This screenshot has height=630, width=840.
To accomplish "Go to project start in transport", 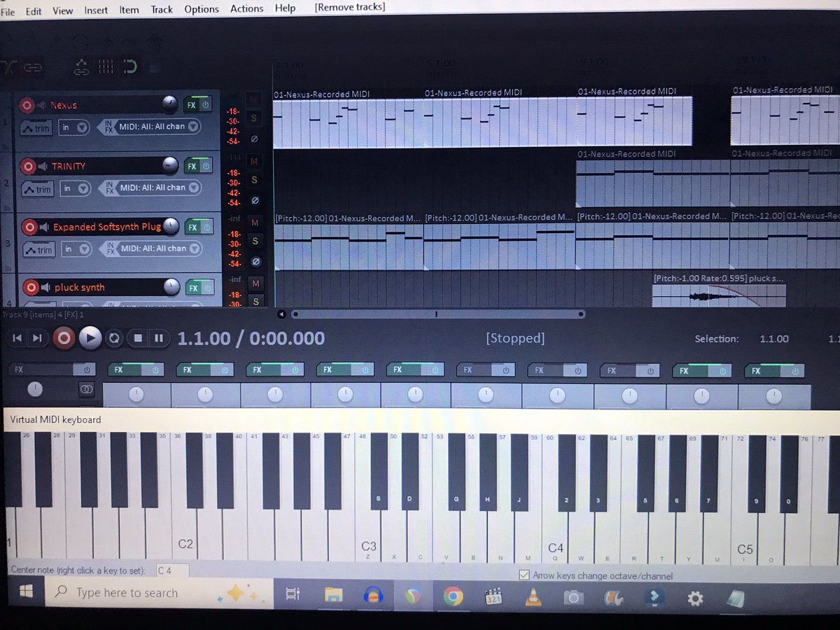I will (x=17, y=339).
